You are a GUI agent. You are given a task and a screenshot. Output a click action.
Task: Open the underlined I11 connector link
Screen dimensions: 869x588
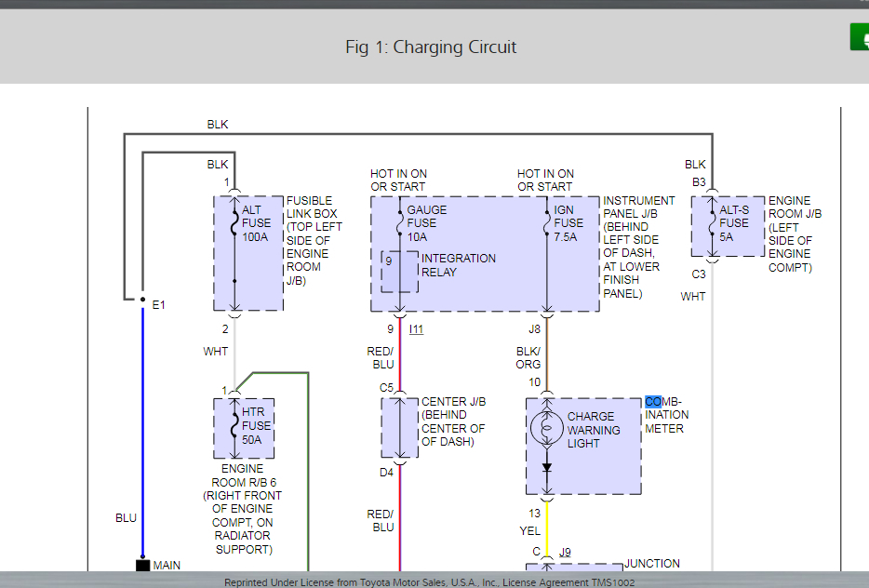pyautogui.click(x=416, y=329)
